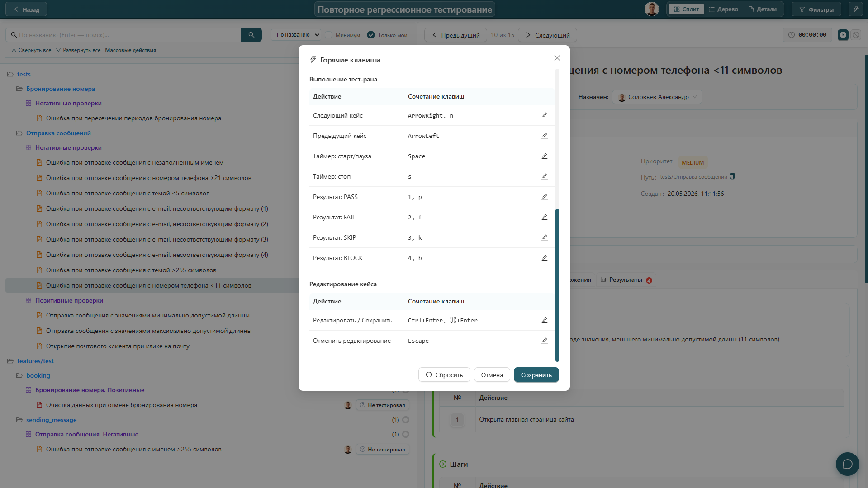Edit hotkey for Следующий кейс

pos(545,115)
